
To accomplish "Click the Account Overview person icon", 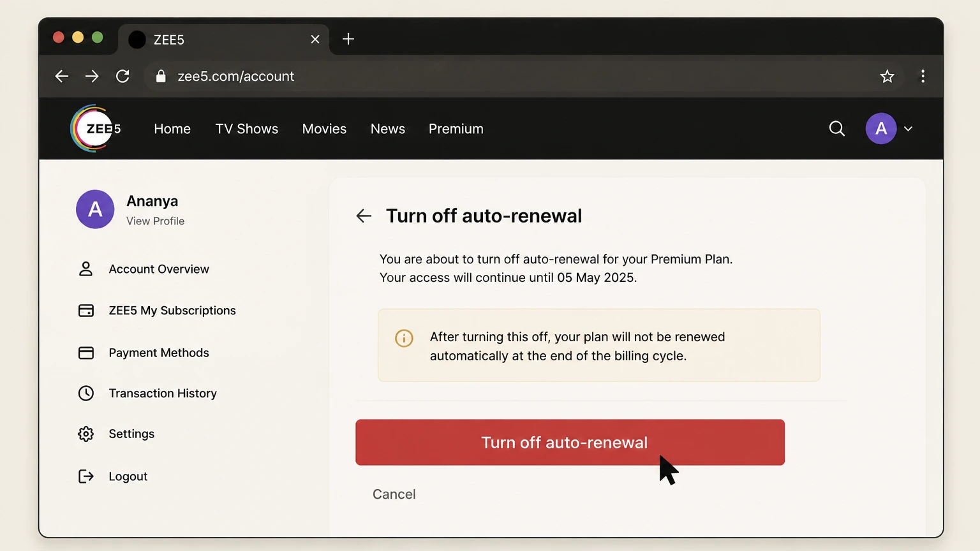I will 85,269.
